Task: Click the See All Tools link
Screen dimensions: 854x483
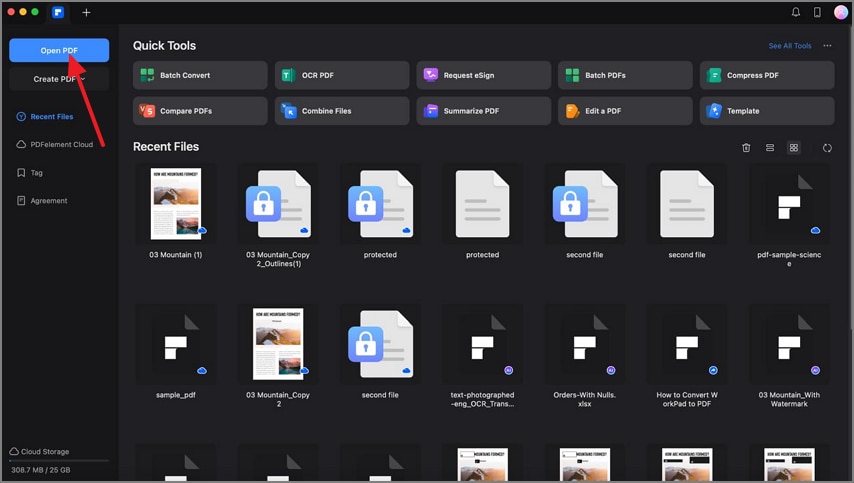Action: click(x=790, y=46)
